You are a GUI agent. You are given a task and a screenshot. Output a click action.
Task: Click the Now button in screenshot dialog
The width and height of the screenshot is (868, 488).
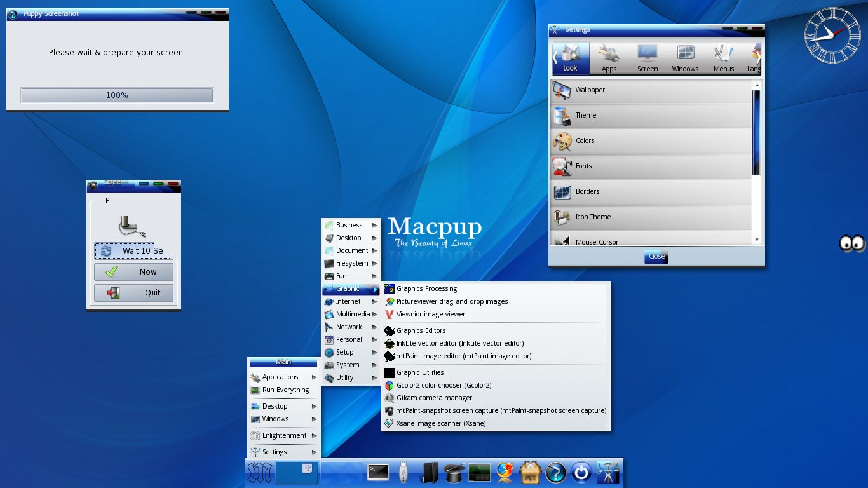tap(133, 272)
